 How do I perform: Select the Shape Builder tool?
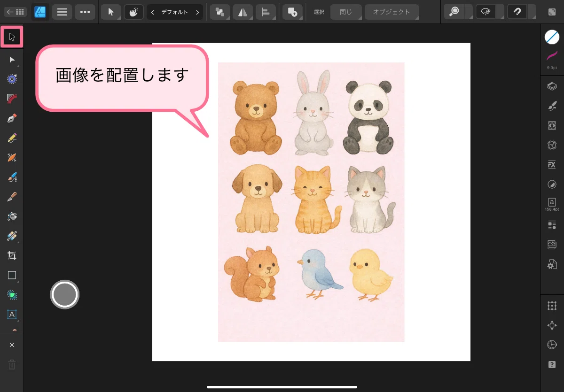[x=12, y=295]
